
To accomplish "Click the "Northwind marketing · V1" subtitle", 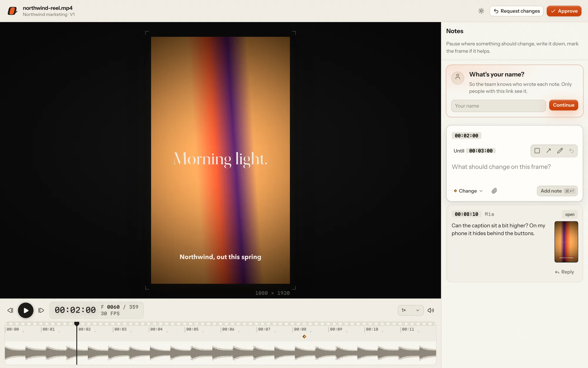I will [49, 14].
